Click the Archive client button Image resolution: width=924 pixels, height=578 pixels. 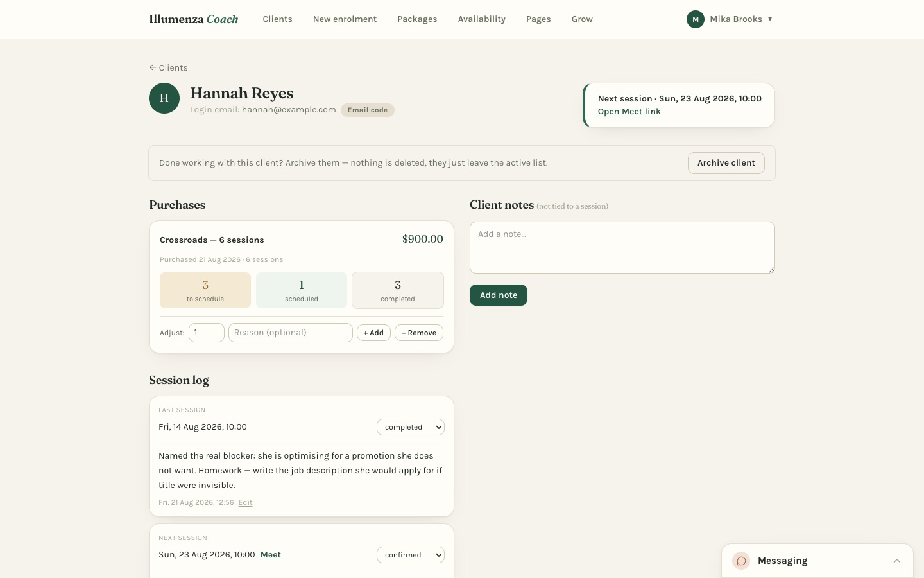[x=726, y=163]
